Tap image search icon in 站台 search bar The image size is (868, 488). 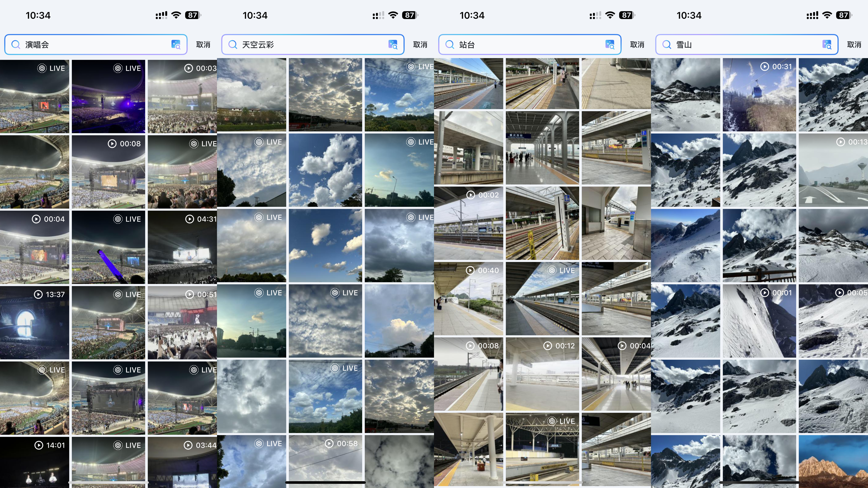(610, 44)
